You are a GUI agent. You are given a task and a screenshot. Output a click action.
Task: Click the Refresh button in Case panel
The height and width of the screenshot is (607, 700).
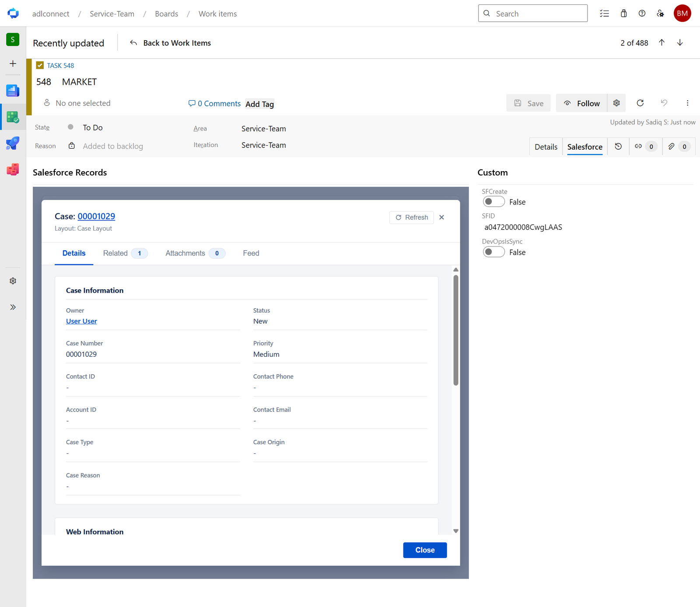pyautogui.click(x=411, y=218)
